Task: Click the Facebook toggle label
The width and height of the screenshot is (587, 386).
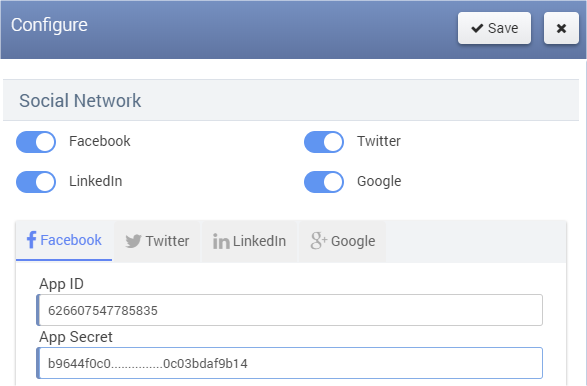Action: [100, 141]
